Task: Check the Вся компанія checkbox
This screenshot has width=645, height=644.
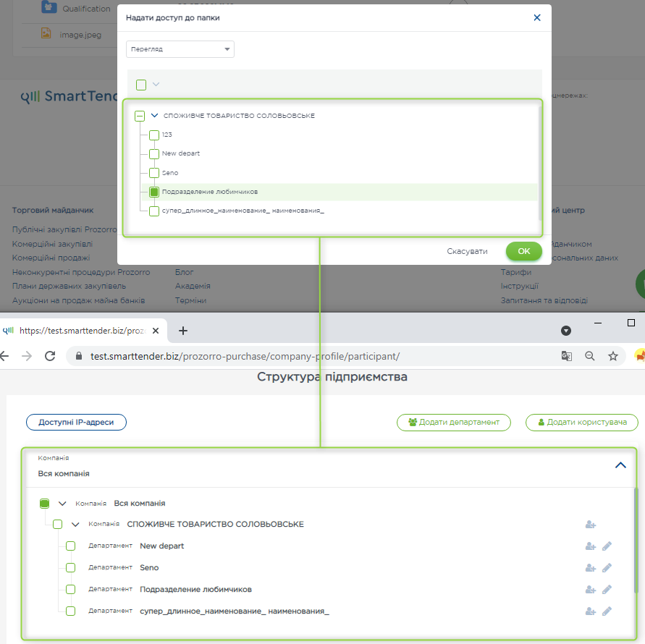Action: click(x=44, y=502)
